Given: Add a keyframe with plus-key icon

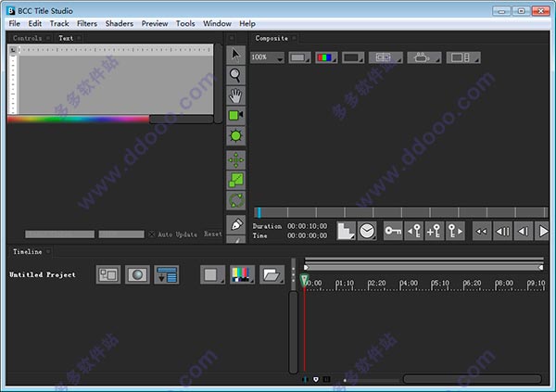Looking at the screenshot, I should tap(435, 232).
